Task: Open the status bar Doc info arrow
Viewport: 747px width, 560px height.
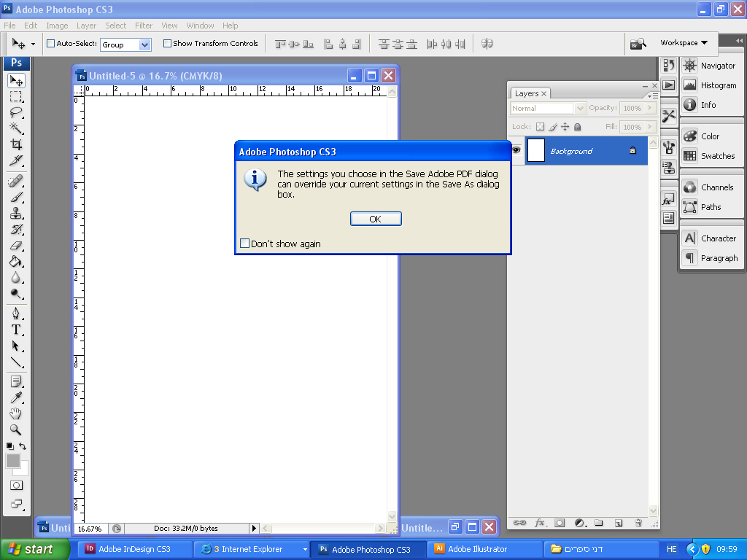Action: click(254, 528)
